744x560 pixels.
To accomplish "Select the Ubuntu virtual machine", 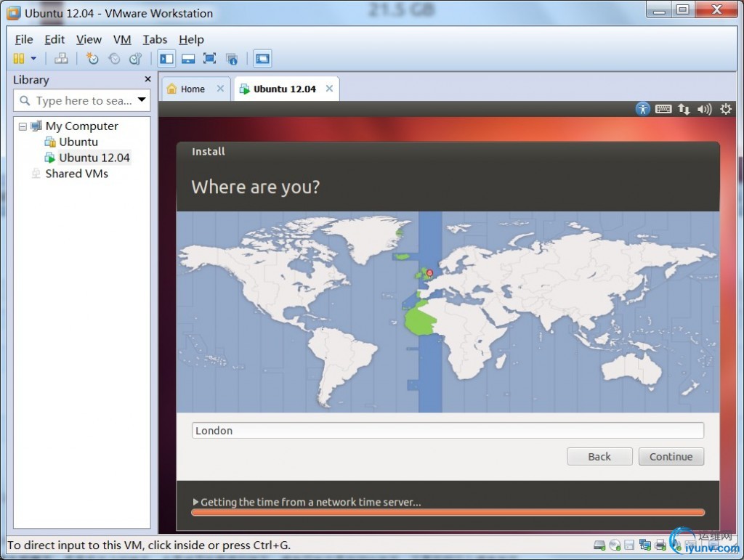I will [78, 142].
